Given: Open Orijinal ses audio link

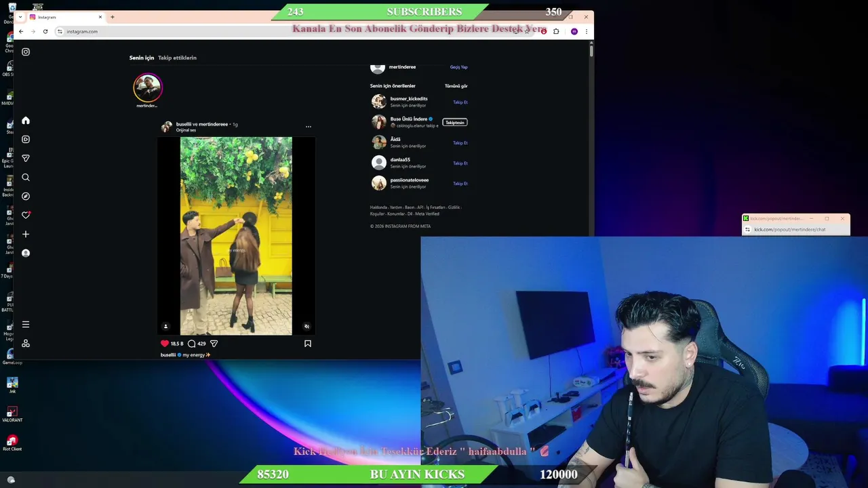Looking at the screenshot, I should (186, 130).
